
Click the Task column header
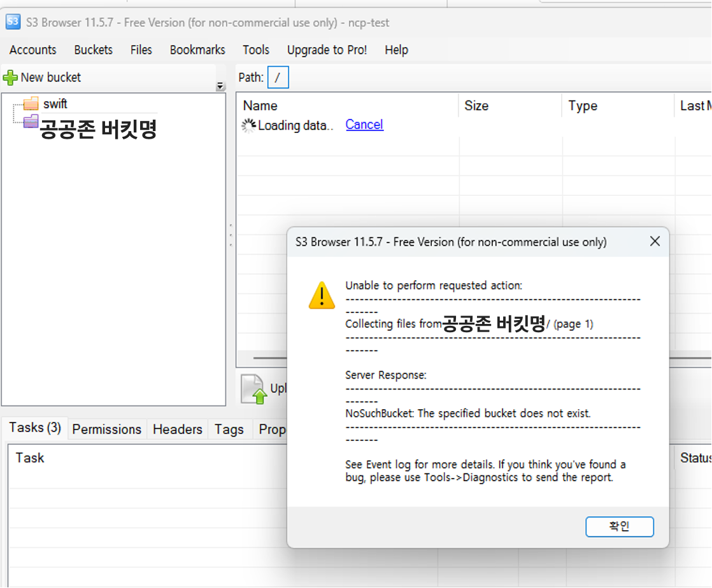[30, 458]
